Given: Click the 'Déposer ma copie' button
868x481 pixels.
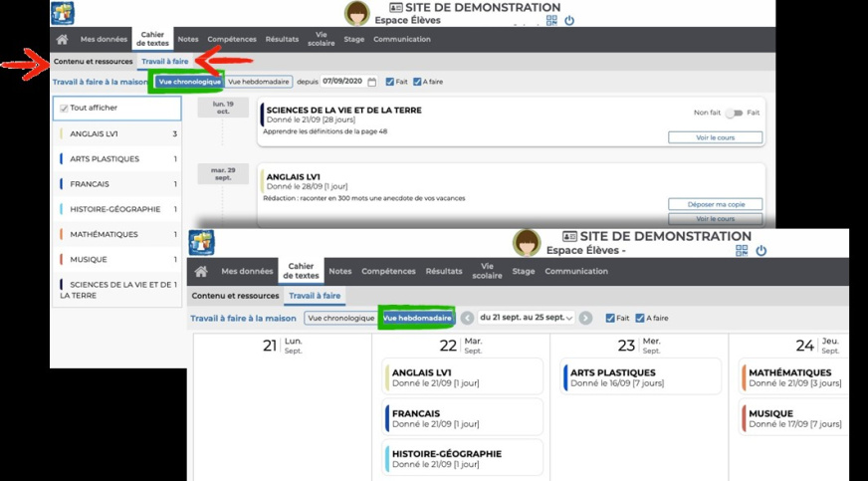Looking at the screenshot, I should click(715, 204).
